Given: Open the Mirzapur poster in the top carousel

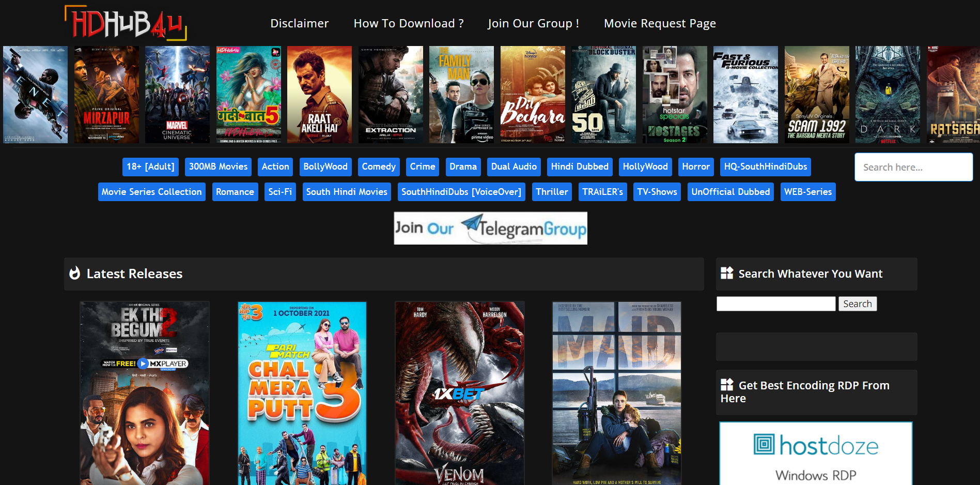Looking at the screenshot, I should click(106, 95).
